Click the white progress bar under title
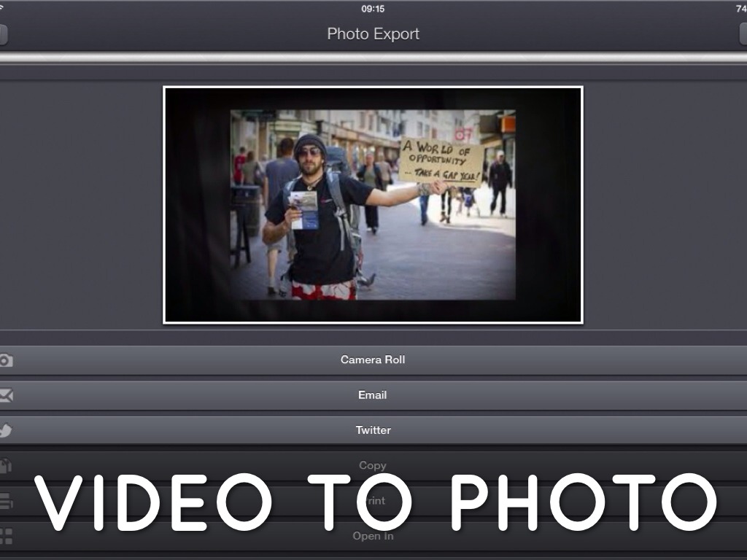Image resolution: width=747 pixels, height=560 pixels. click(x=373, y=58)
